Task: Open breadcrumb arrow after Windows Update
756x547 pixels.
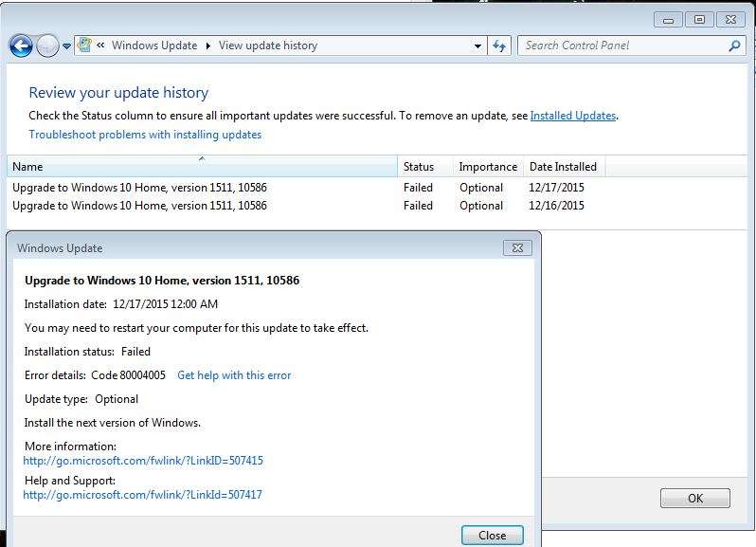Action: click(208, 46)
